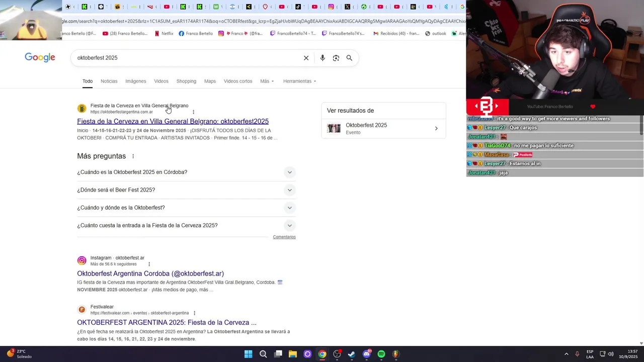Open Oktoberfest Argentina Cordoba (@oktoberfest.ar) link

150,274
